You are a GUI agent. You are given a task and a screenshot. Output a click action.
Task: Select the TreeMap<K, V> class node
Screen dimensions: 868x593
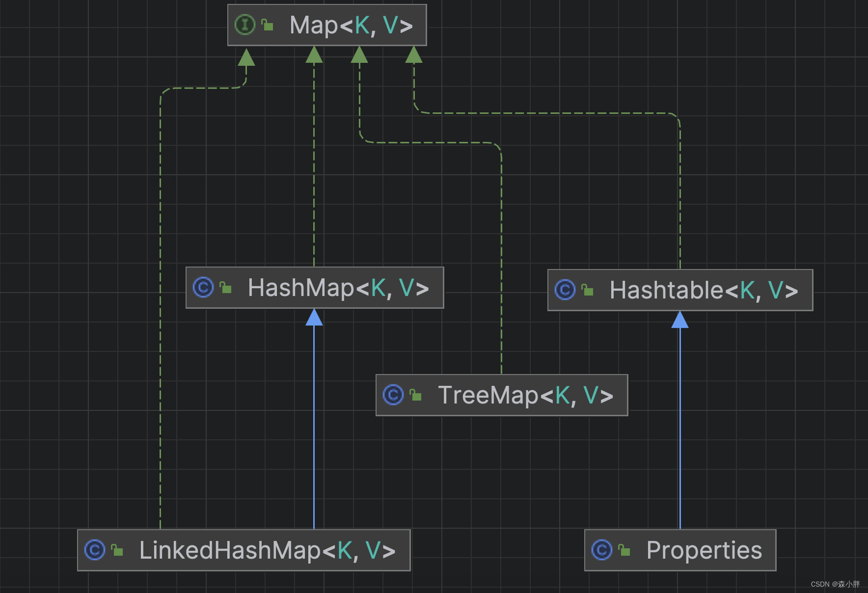(502, 395)
